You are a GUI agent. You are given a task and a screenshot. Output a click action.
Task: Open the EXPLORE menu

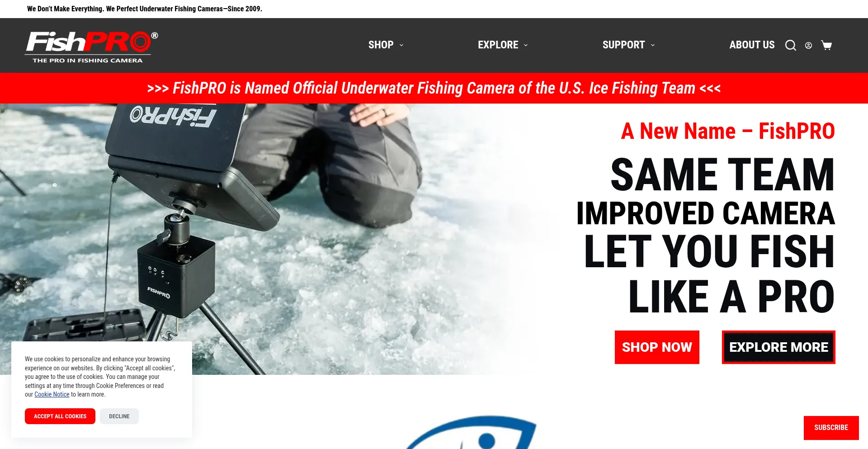click(498, 45)
